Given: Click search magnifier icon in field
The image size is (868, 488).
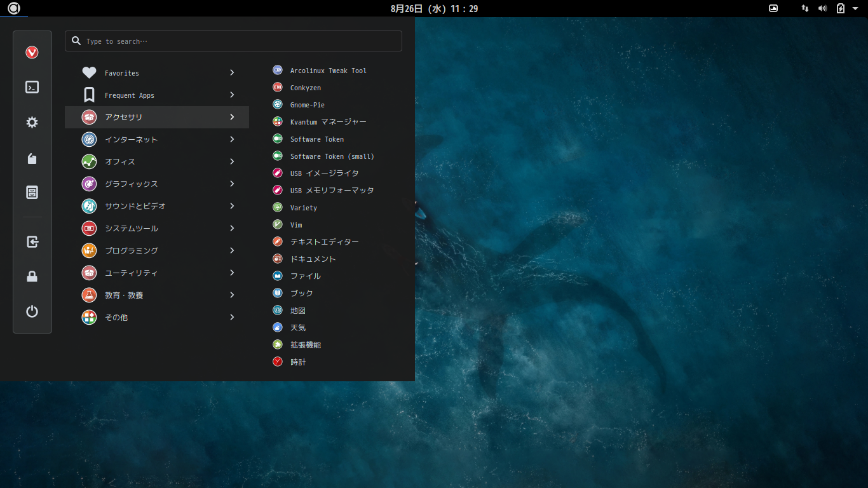Looking at the screenshot, I should (76, 41).
